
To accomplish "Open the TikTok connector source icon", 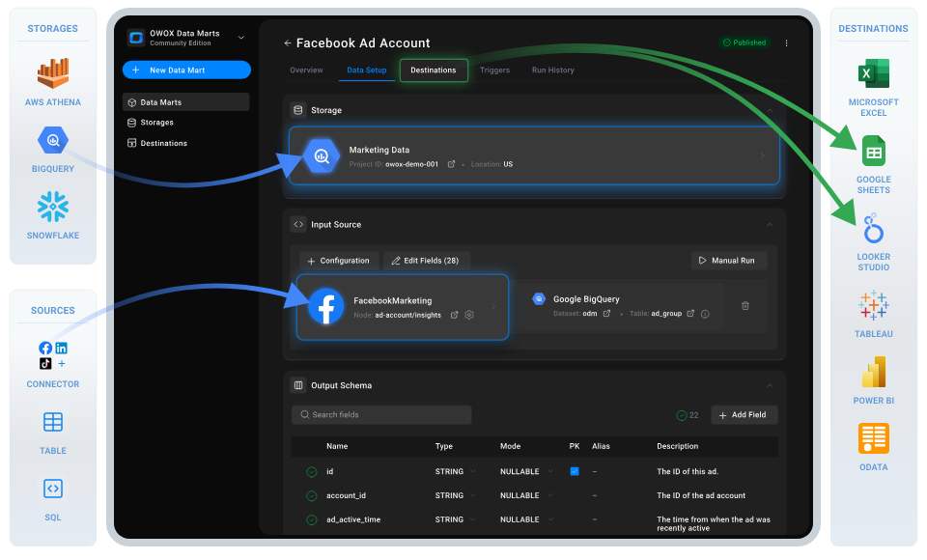I will pyautogui.click(x=45, y=363).
